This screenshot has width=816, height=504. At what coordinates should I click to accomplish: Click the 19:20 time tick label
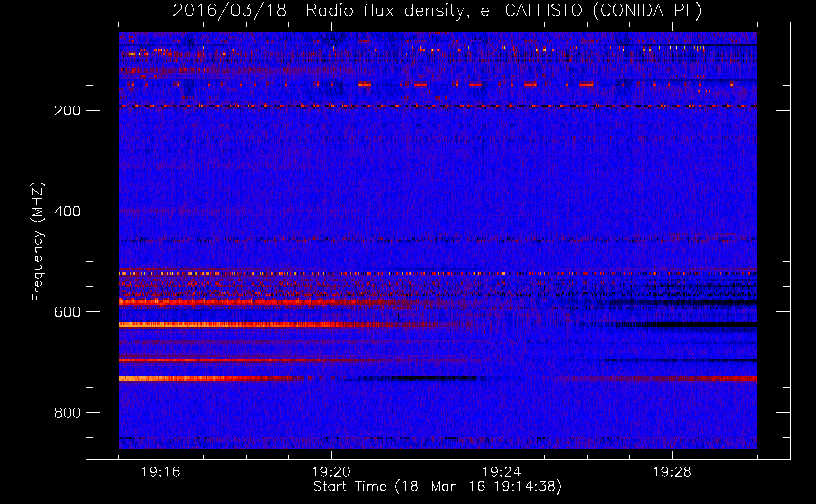[331, 472]
